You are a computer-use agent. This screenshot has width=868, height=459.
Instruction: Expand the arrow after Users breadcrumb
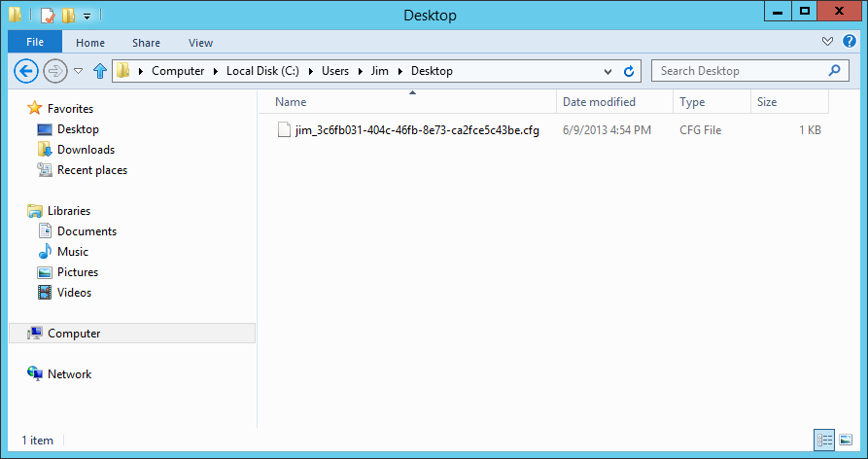tap(360, 71)
